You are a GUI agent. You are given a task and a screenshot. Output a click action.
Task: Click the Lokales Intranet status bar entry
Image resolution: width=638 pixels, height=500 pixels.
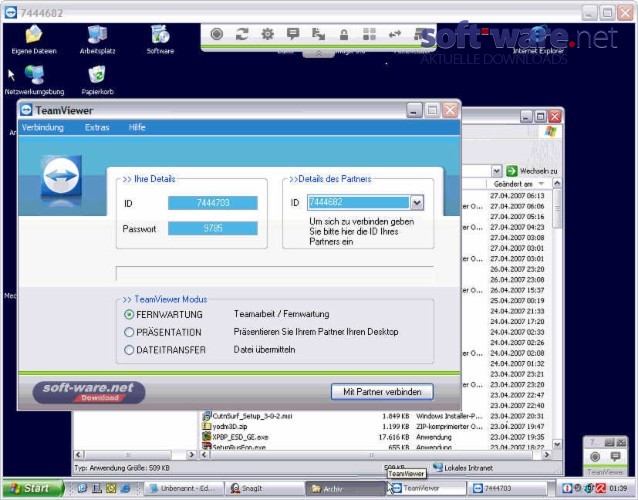point(463,468)
